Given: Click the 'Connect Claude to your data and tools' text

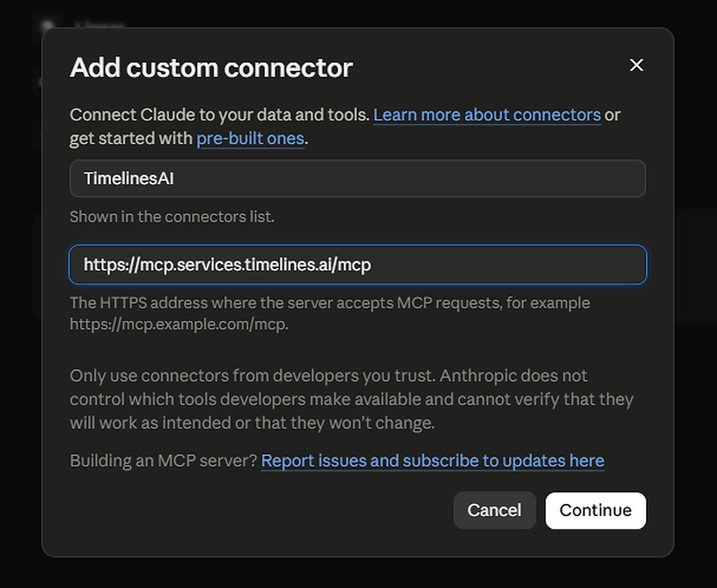Looking at the screenshot, I should point(219,115).
